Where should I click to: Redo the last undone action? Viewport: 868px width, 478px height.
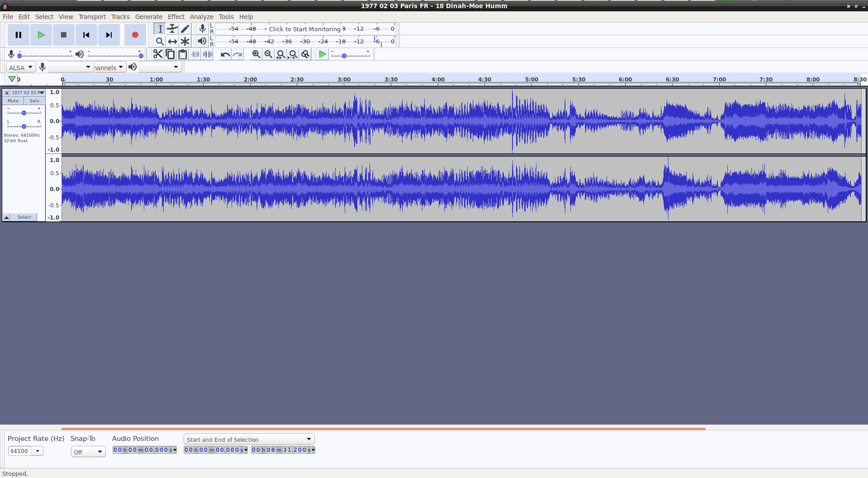(x=237, y=54)
